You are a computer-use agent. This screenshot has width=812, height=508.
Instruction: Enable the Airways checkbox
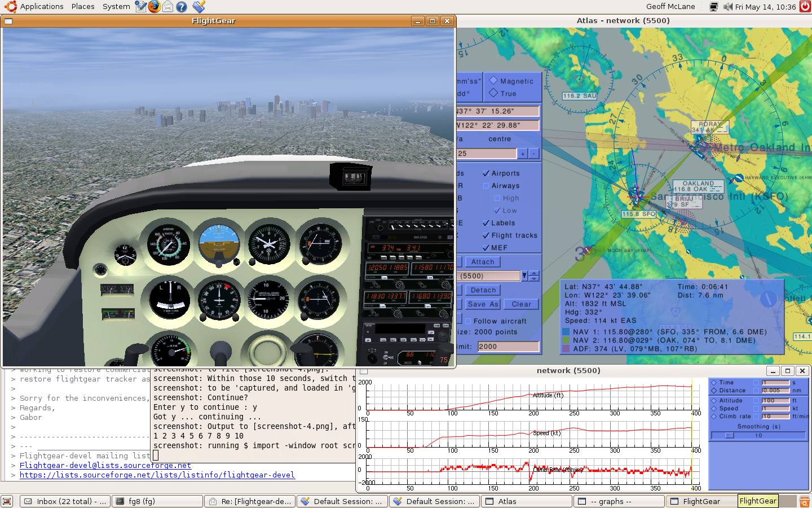point(486,186)
